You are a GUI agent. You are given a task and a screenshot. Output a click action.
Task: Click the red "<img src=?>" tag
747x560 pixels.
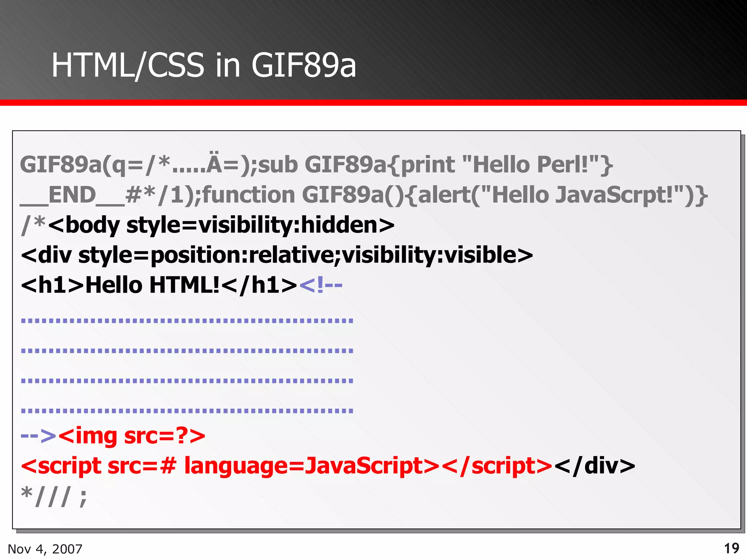(x=132, y=435)
